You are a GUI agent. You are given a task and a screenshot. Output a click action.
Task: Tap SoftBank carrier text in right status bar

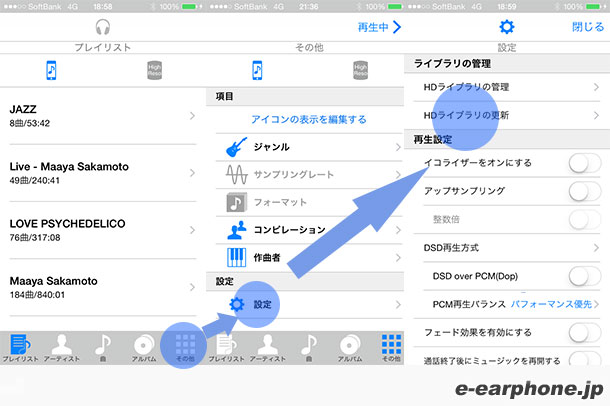coord(450,7)
